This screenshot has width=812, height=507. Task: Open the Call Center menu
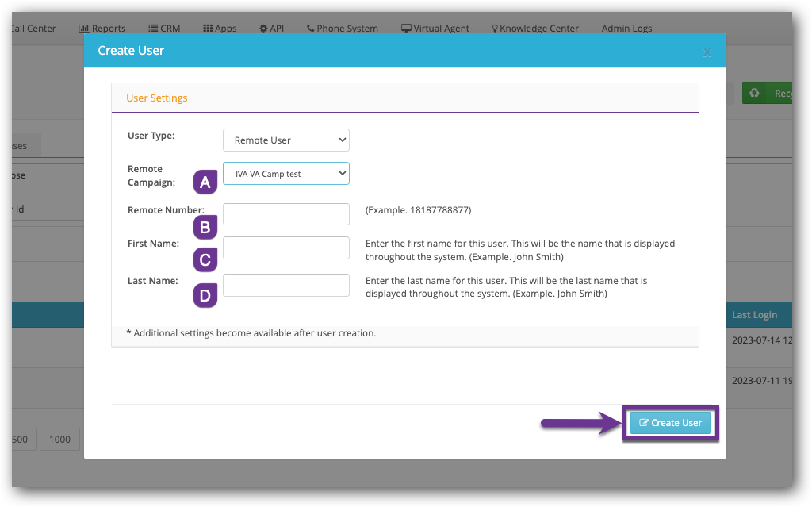tap(32, 29)
